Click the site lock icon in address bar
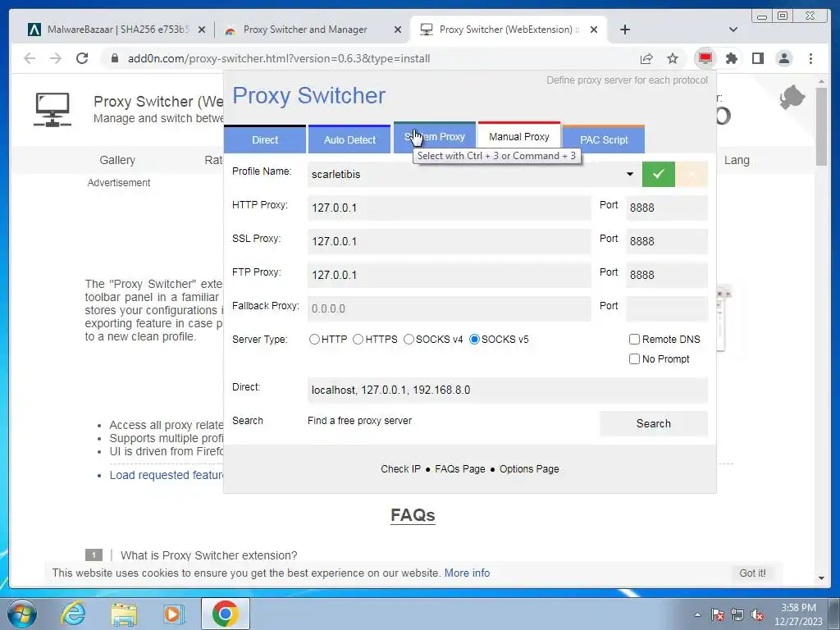This screenshot has height=630, width=840. [x=114, y=58]
